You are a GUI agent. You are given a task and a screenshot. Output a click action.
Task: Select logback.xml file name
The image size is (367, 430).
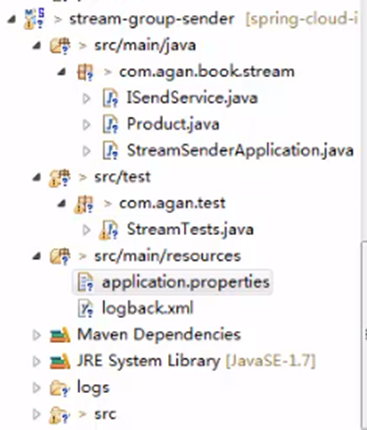click(147, 308)
